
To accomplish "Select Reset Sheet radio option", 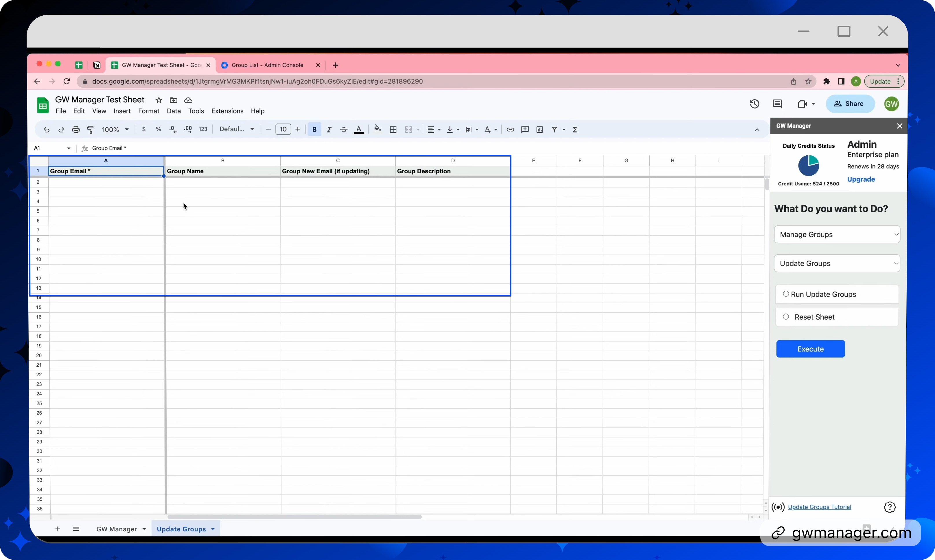I will pyautogui.click(x=786, y=317).
